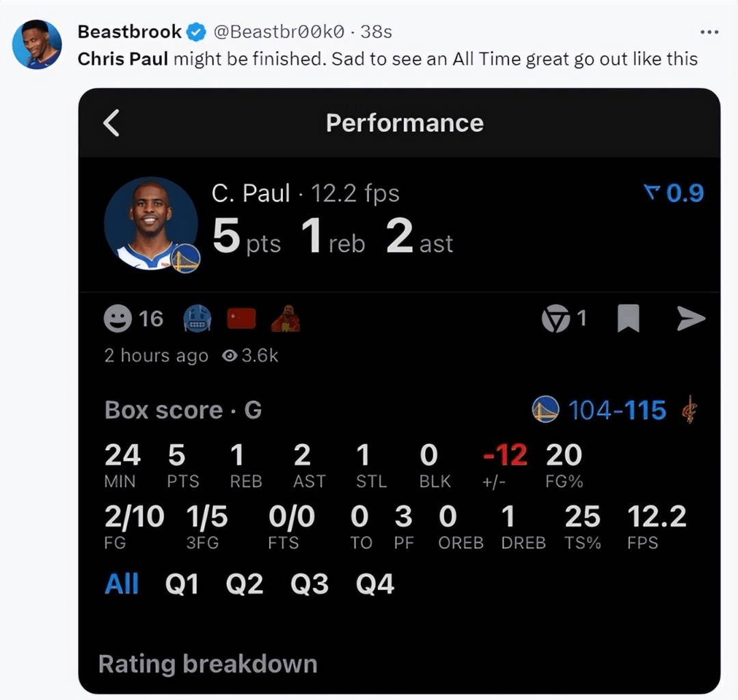The image size is (738, 700).
Task: Click the Cavaliers logo beside 104-115
Action: coord(690,409)
